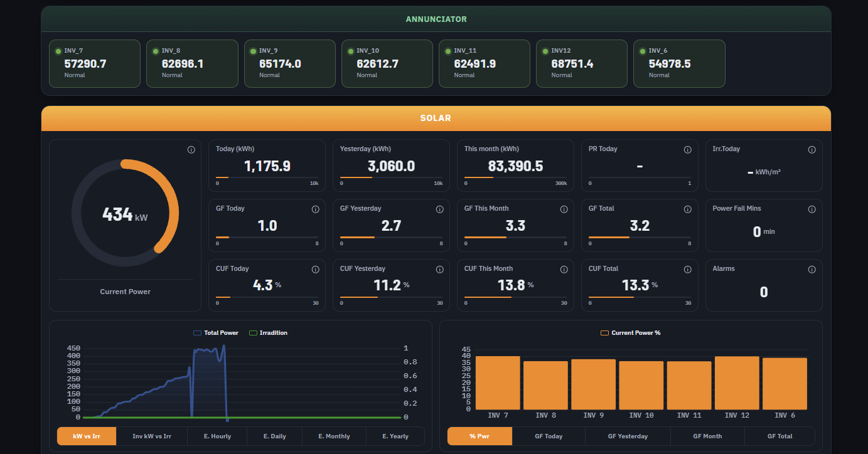Image resolution: width=868 pixels, height=454 pixels.
Task: Click INV_11 green status indicator
Action: [448, 51]
